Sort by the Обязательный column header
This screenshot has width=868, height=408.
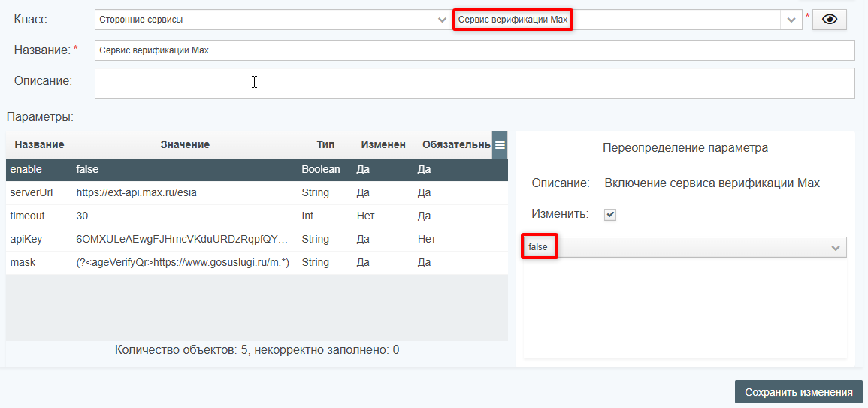pos(455,144)
